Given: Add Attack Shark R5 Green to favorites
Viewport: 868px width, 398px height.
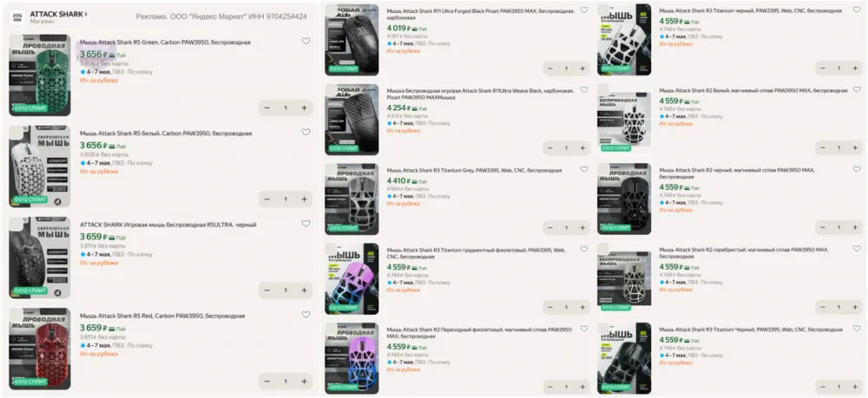Looking at the screenshot, I should (306, 41).
